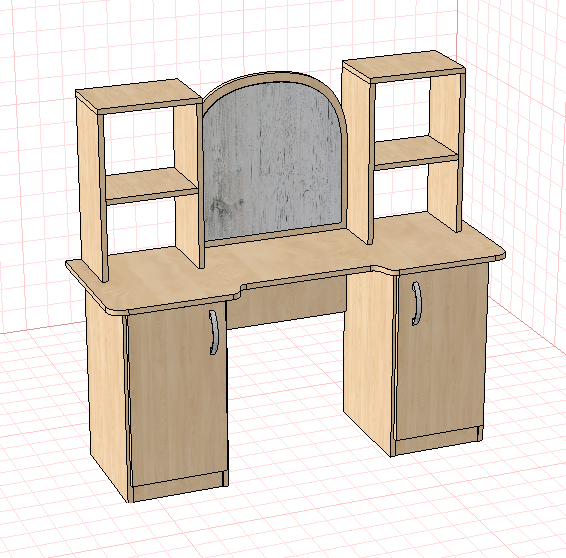Select the back panel between the pedestals
This screenshot has height=558, width=566.
[x=287, y=302]
